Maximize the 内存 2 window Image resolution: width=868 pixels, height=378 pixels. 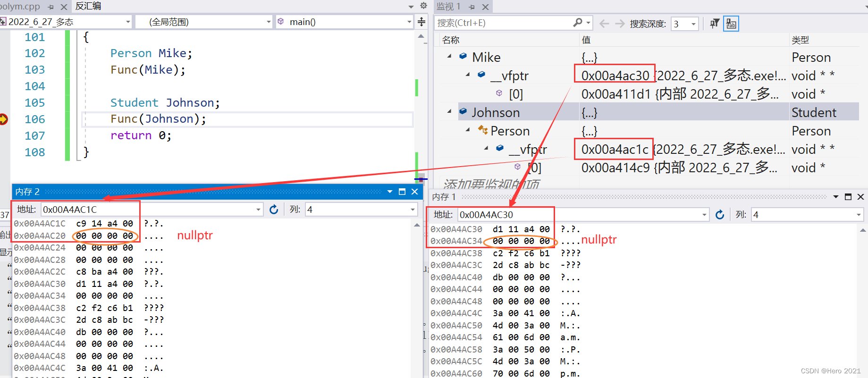pyautogui.click(x=402, y=192)
